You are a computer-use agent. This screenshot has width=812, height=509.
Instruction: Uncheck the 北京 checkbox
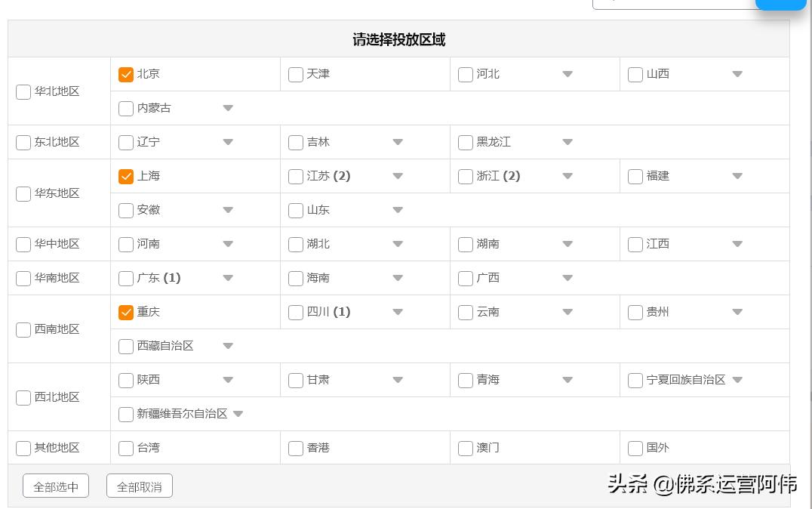[x=126, y=74]
